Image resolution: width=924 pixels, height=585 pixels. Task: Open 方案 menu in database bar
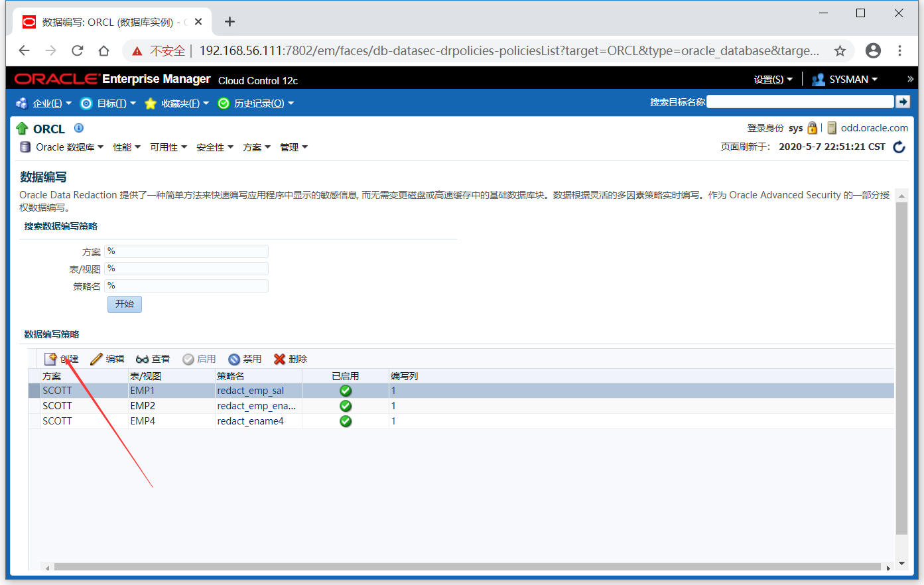(257, 147)
